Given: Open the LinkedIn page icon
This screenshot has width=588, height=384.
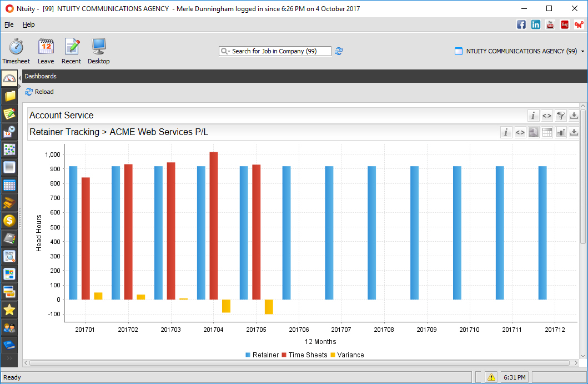Looking at the screenshot, I should click(535, 25).
